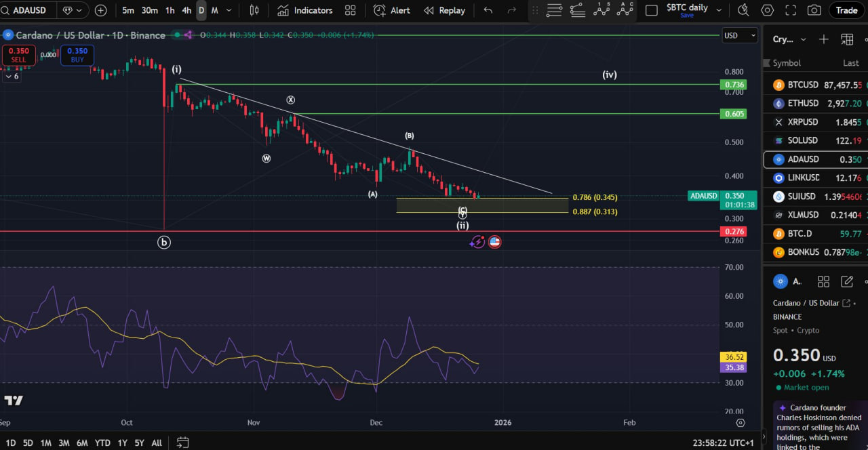Viewport: 868px width, 450px height.
Task: Open chart settings hexagon icon
Action: [x=768, y=10]
